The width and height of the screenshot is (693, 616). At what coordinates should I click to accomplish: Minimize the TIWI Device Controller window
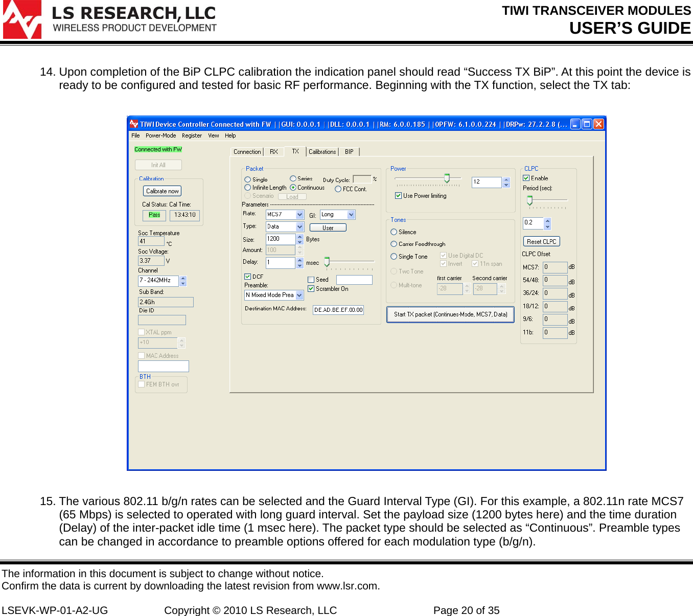pyautogui.click(x=575, y=124)
